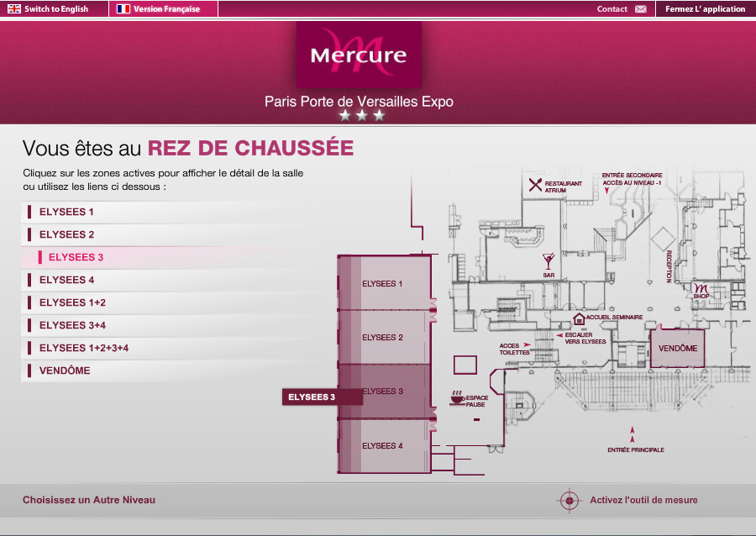Select Version Française tab
756x536 pixels.
pyautogui.click(x=164, y=8)
